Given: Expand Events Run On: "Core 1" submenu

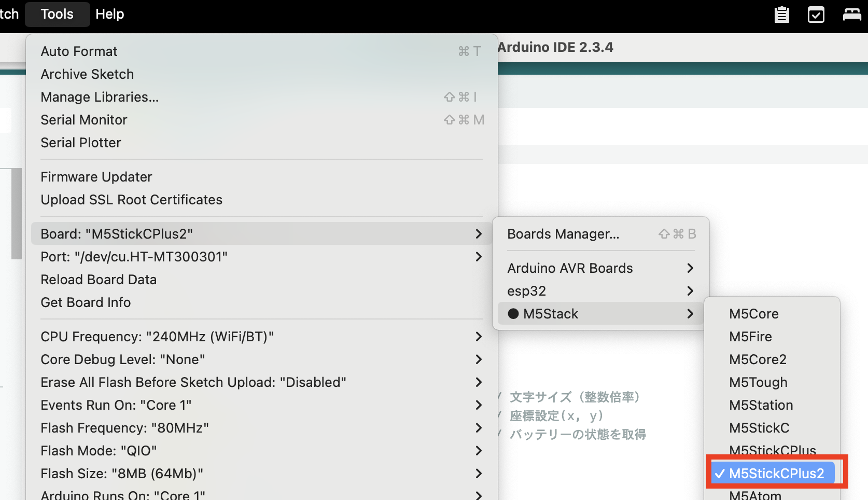Looking at the screenshot, I should tap(262, 405).
